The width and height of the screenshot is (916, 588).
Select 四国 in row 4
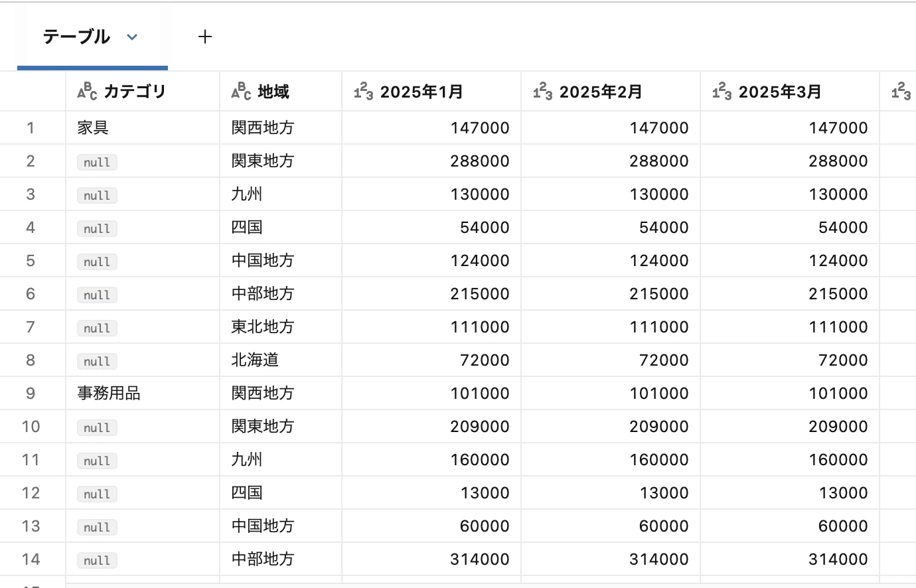(281, 227)
